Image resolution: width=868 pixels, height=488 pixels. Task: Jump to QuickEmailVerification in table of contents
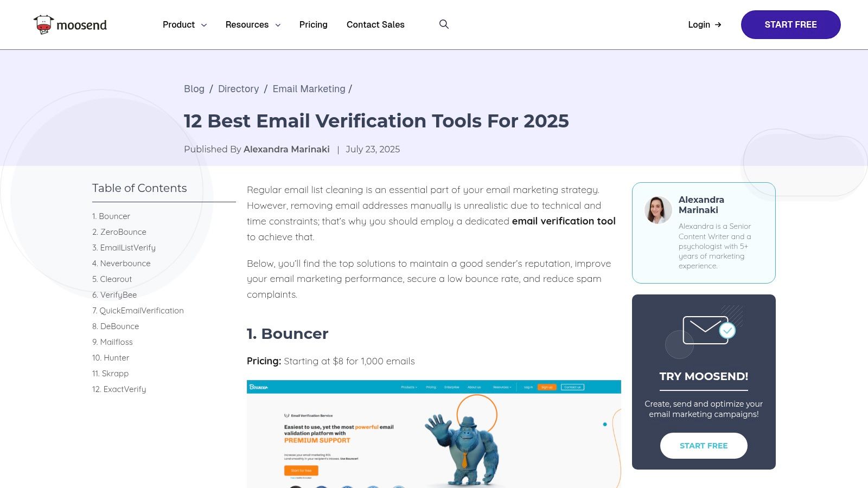coord(138,311)
